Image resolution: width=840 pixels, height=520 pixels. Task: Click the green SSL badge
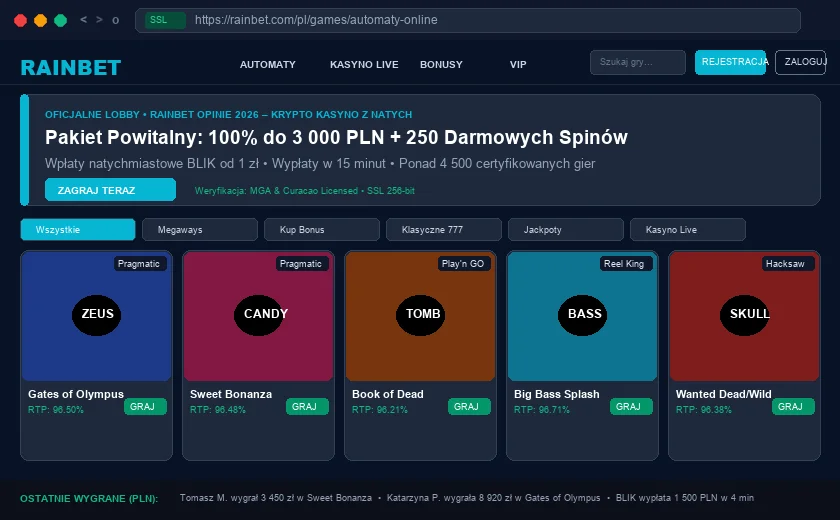[x=165, y=20]
